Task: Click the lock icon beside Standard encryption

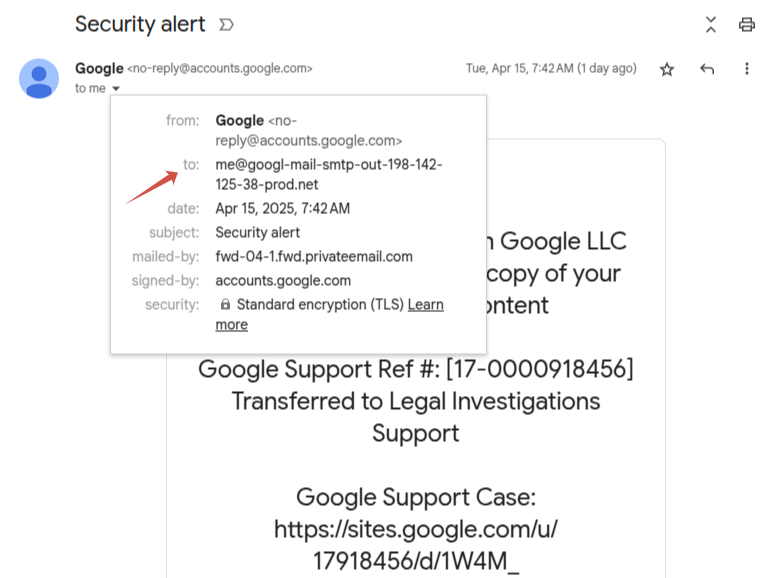Action: click(225, 304)
